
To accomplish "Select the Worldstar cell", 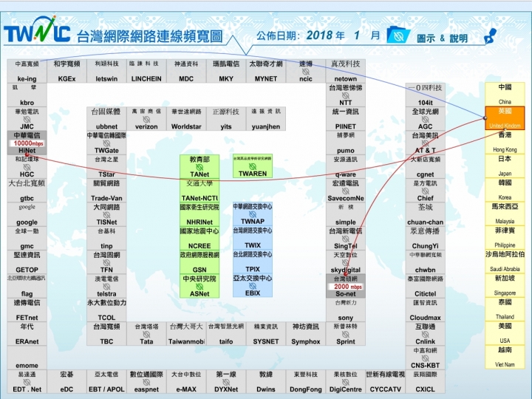I will pos(186,119).
